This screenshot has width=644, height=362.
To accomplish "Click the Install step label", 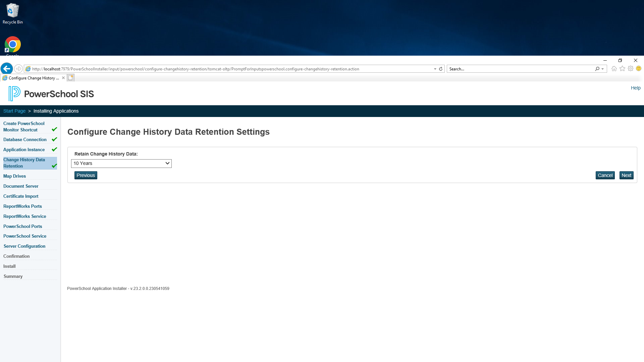I will coord(9,266).
